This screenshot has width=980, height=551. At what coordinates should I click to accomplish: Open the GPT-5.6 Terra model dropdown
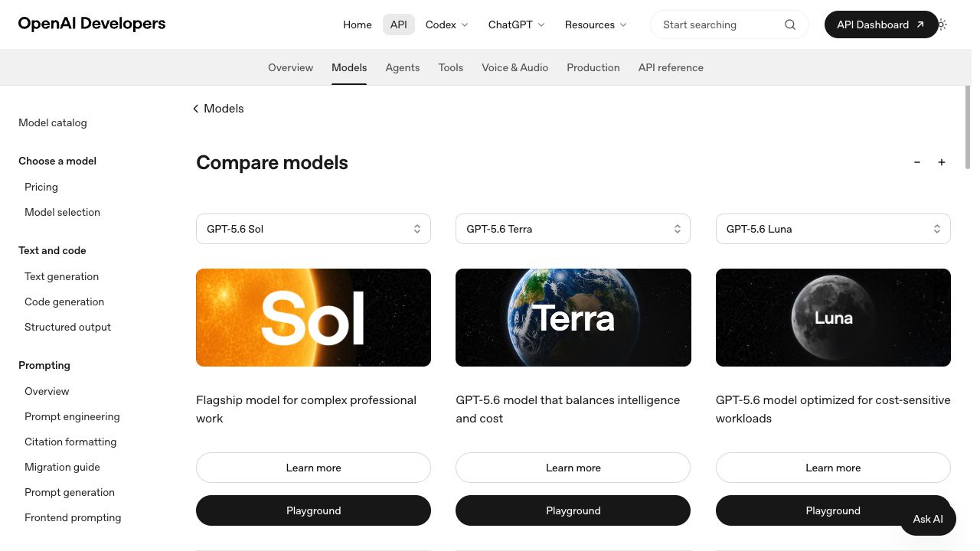click(573, 229)
